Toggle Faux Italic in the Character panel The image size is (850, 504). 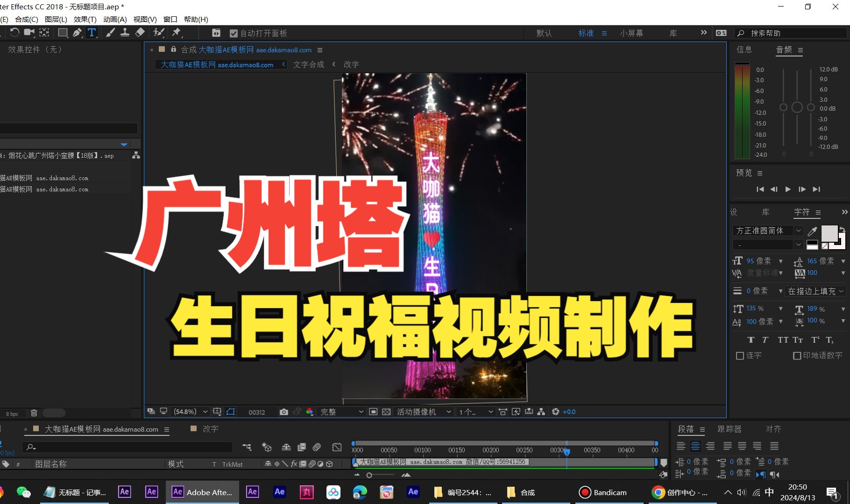(765, 340)
